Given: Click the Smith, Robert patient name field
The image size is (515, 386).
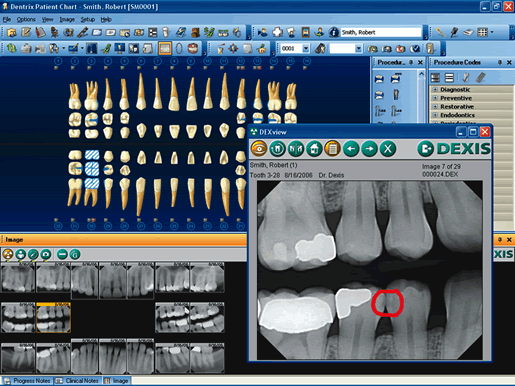Looking at the screenshot, I should pyautogui.click(x=381, y=32).
